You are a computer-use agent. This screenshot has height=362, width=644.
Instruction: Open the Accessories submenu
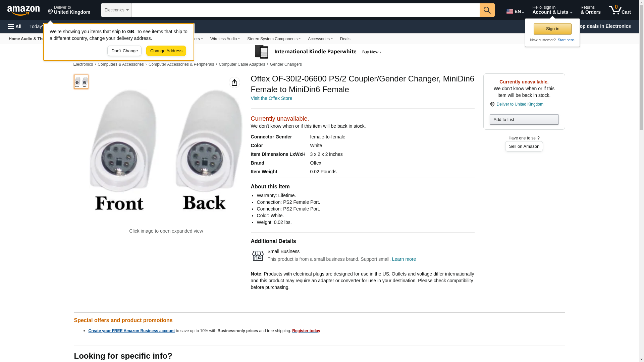tap(320, 39)
